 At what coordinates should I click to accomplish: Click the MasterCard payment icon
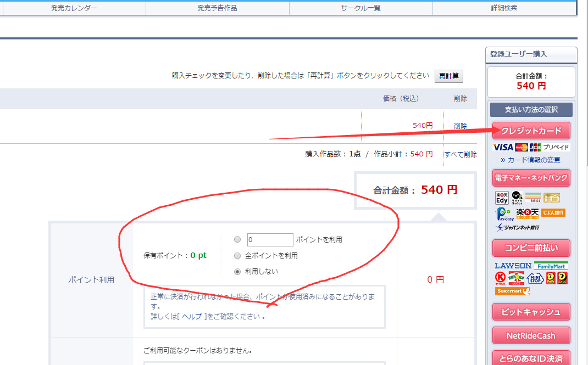(522, 147)
